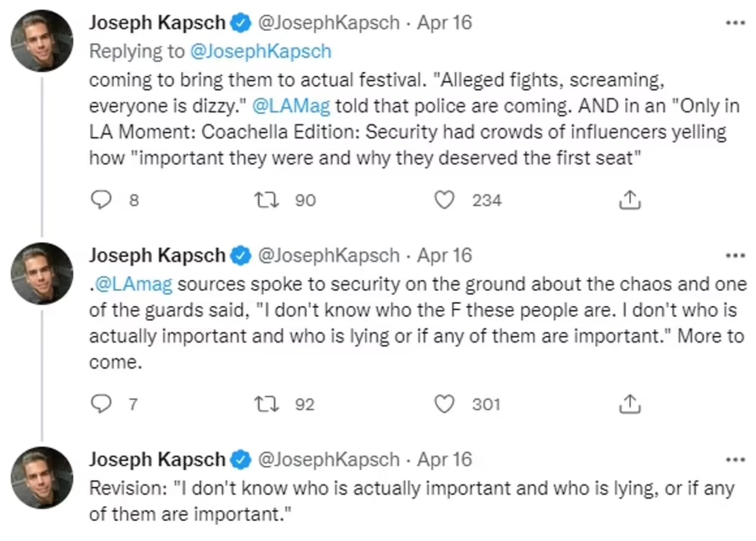Viewport: 756px width, 541px height.
Task: Like the second tweet with 301 likes
Action: pos(444,404)
